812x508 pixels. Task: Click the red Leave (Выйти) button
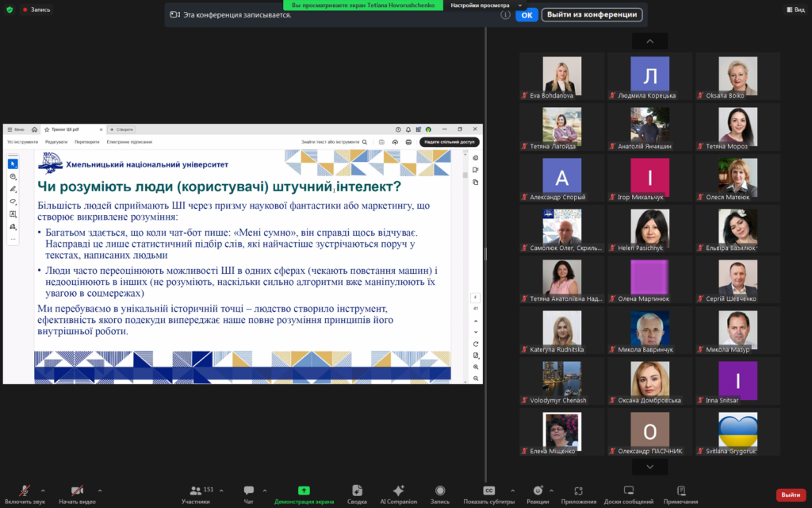tap(790, 495)
